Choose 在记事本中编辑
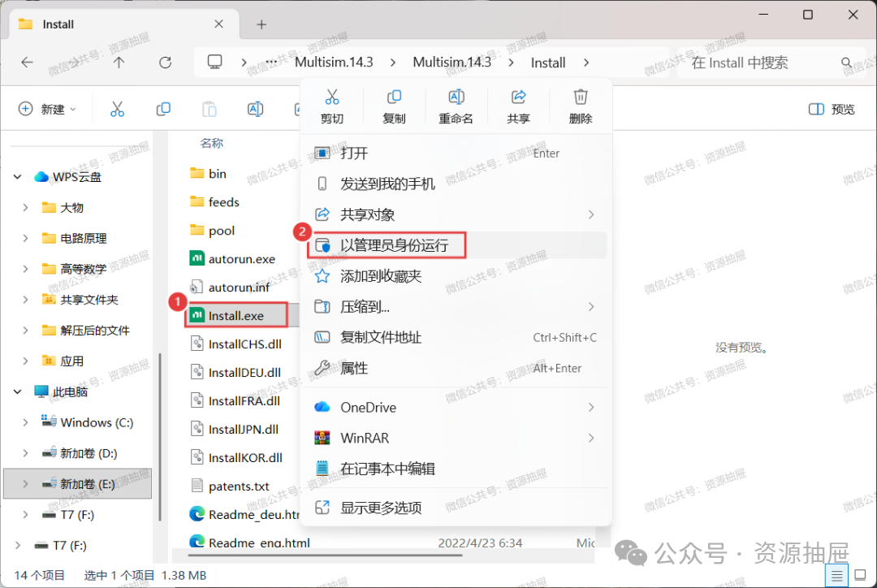 click(456, 469)
